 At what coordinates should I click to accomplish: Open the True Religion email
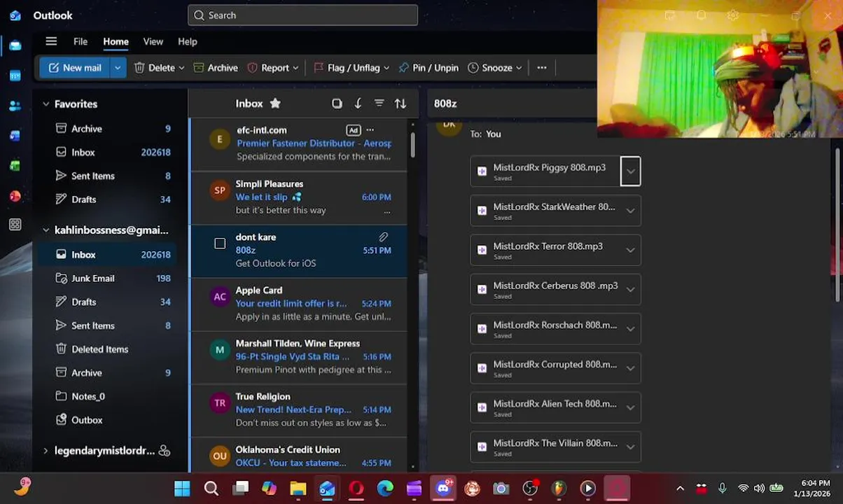299,410
